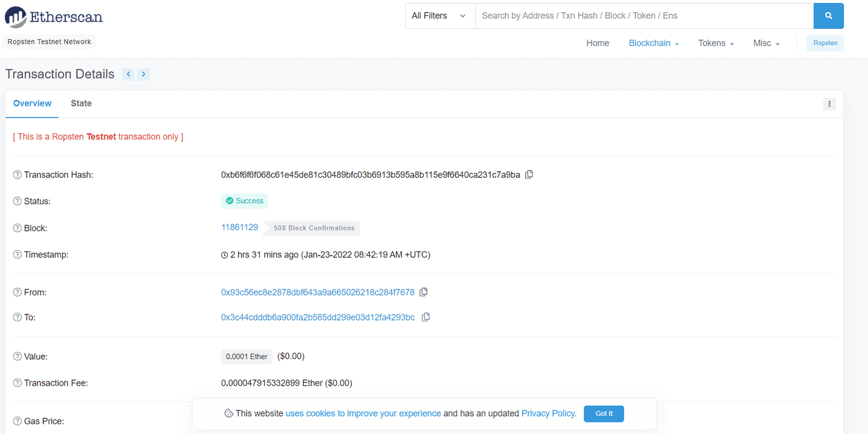
Task: Open 'uses cookies to improve your experience' link
Action: click(363, 414)
